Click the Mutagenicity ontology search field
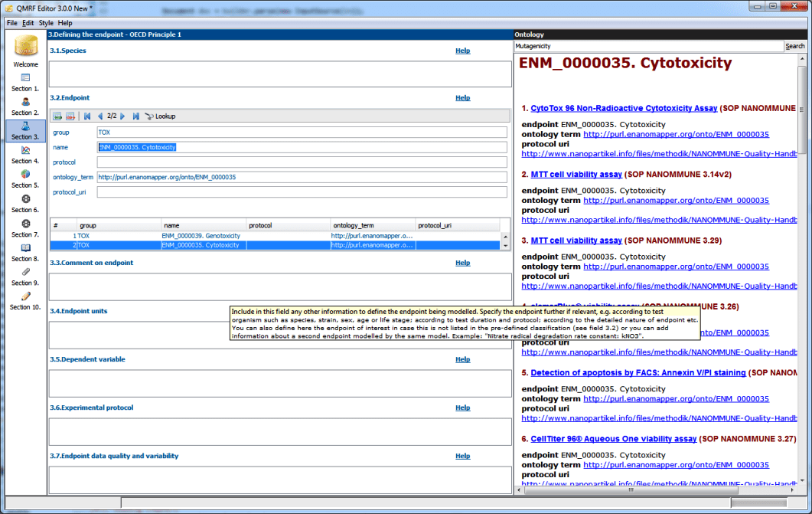The height and width of the screenshot is (514, 812). coord(649,46)
